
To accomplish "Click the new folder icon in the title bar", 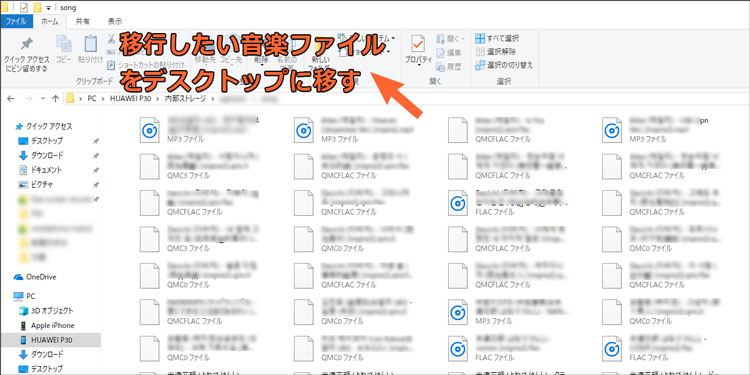I will click(37, 7).
